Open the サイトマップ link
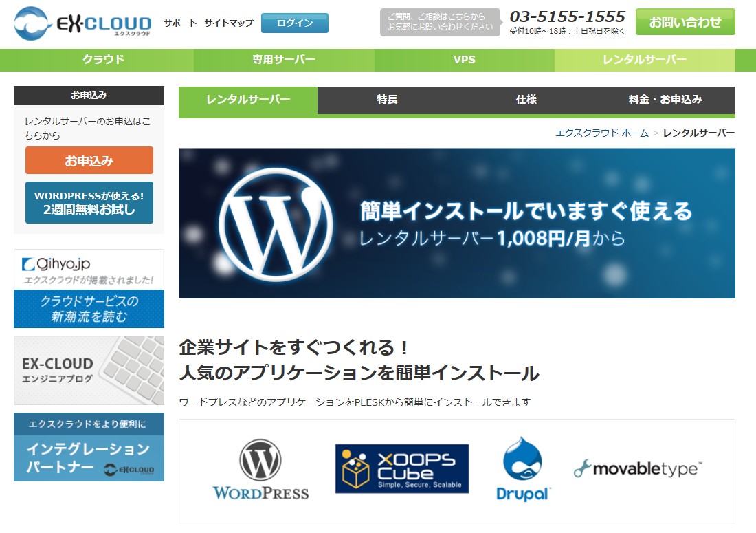 pyautogui.click(x=229, y=23)
